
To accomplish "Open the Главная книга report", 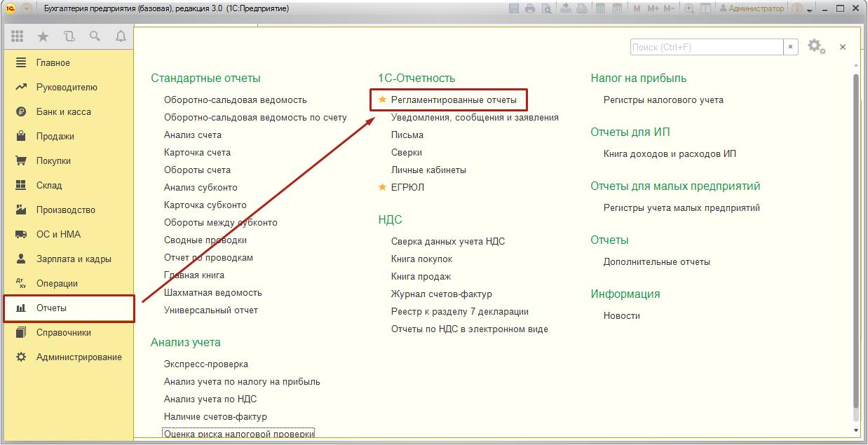I will (x=194, y=275).
